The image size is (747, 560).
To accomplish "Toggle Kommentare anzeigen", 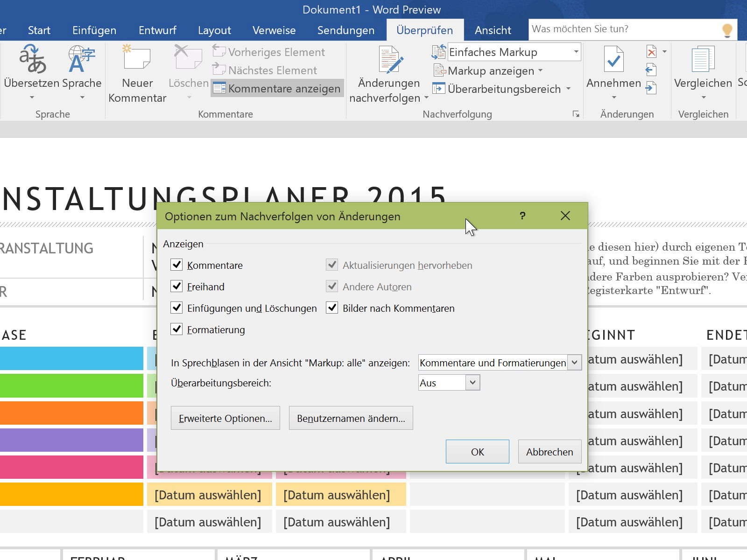I will click(277, 88).
